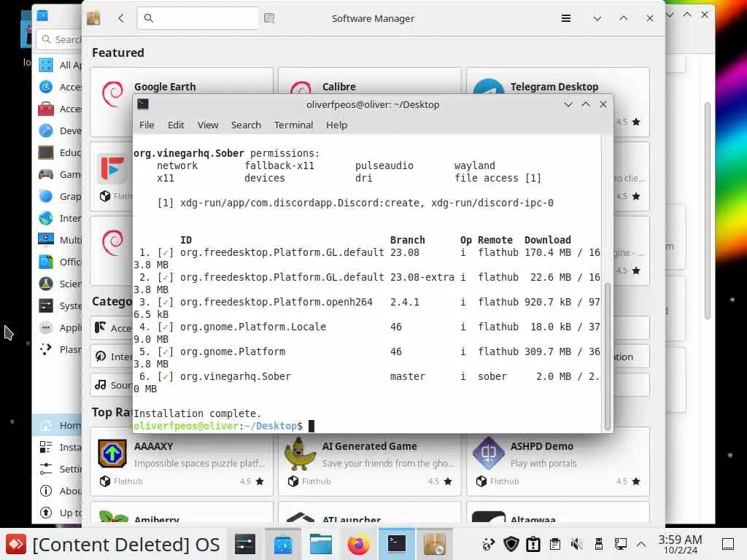Click the AI Generated Game banana icon

point(300,454)
